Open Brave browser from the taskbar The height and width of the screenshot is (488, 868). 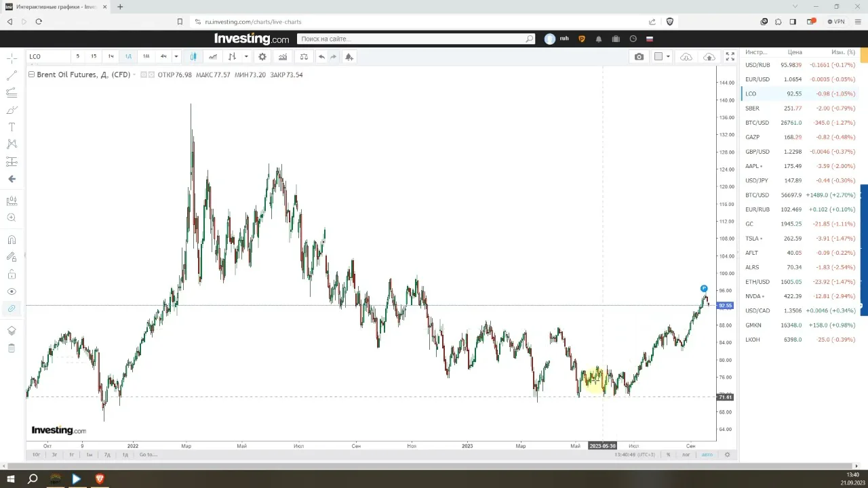100,479
